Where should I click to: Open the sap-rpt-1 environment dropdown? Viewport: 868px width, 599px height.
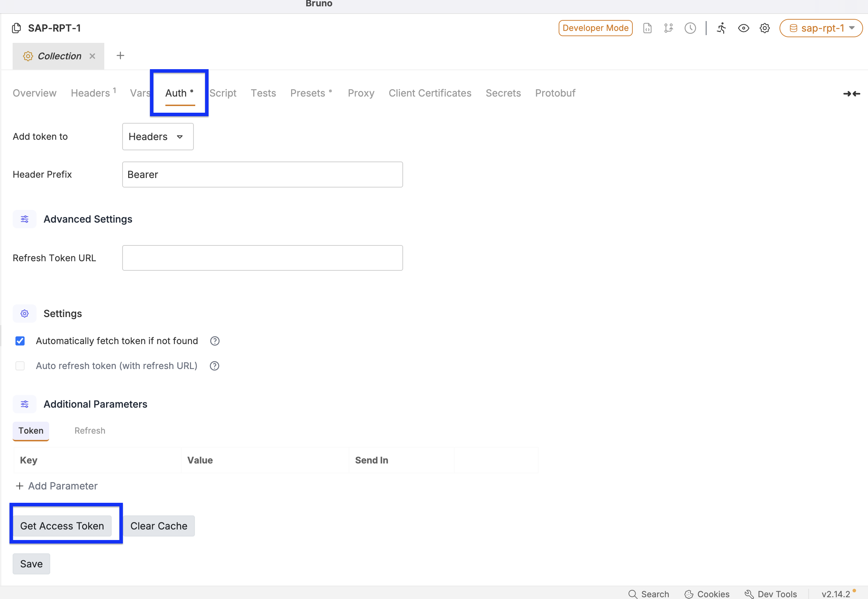pos(821,28)
